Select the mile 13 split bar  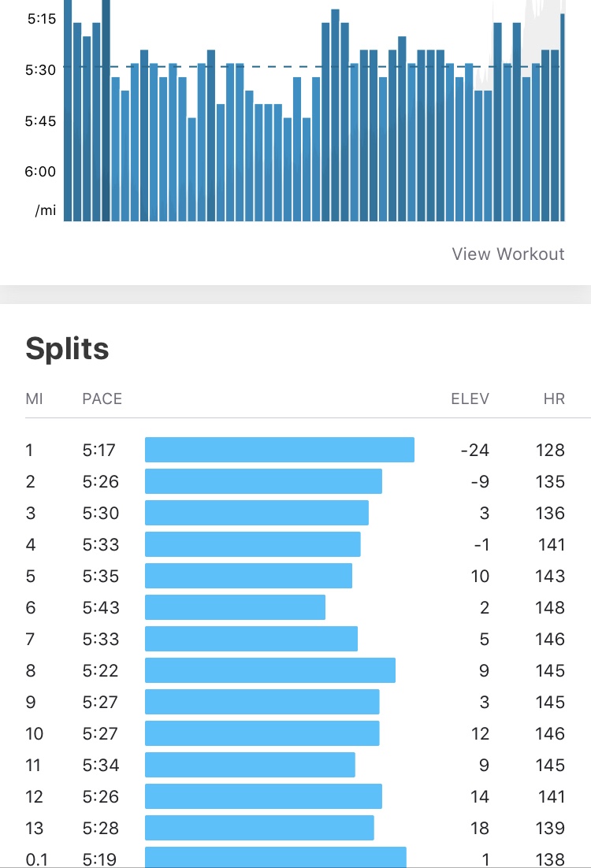[x=259, y=828]
